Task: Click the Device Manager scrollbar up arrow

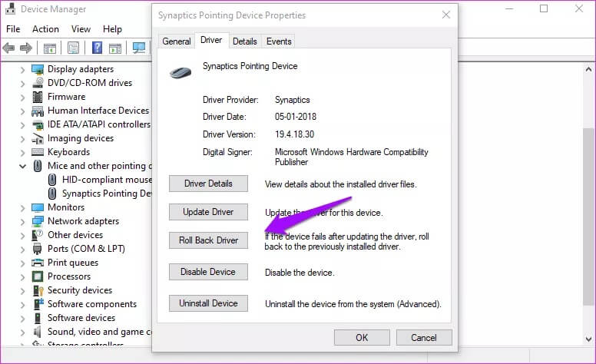Action: pos(588,70)
